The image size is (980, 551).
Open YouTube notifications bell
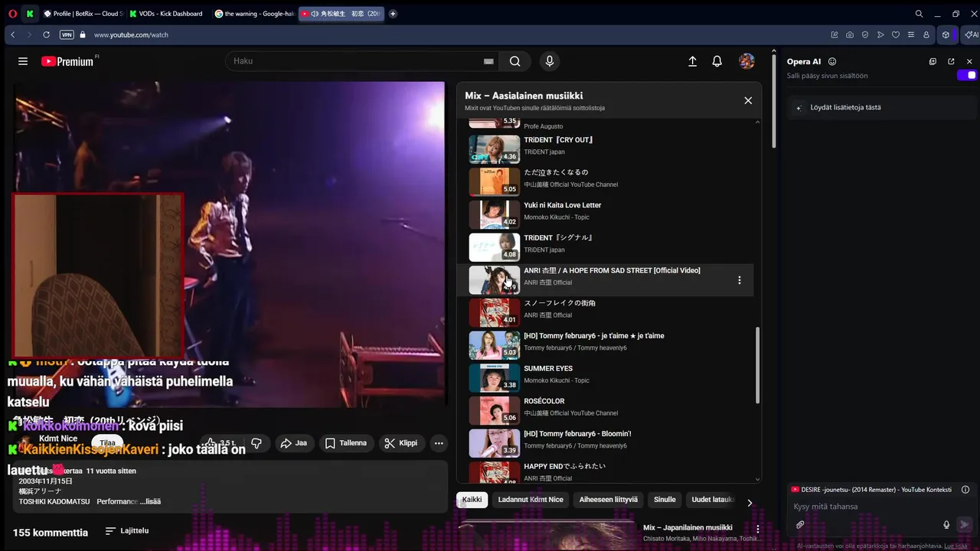click(717, 61)
